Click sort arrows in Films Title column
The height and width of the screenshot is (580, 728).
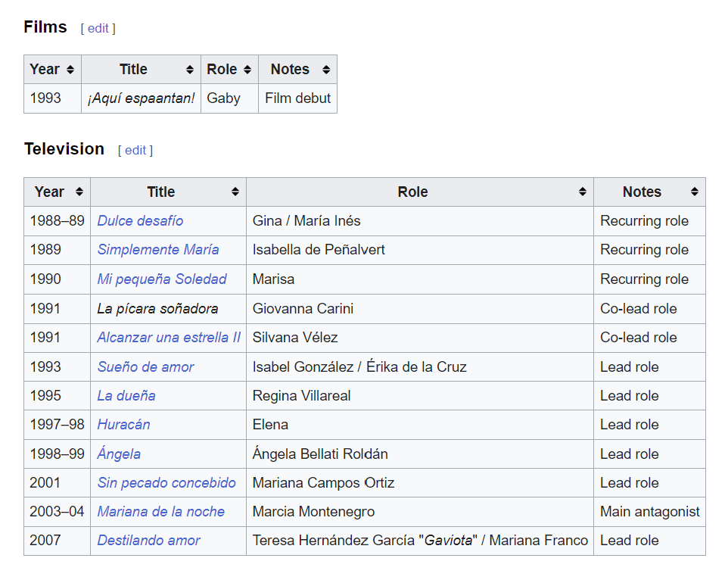(x=190, y=70)
